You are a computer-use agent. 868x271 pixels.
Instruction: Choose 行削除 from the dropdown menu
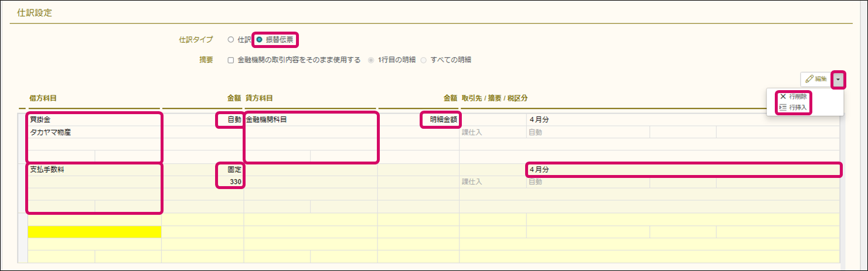click(794, 97)
